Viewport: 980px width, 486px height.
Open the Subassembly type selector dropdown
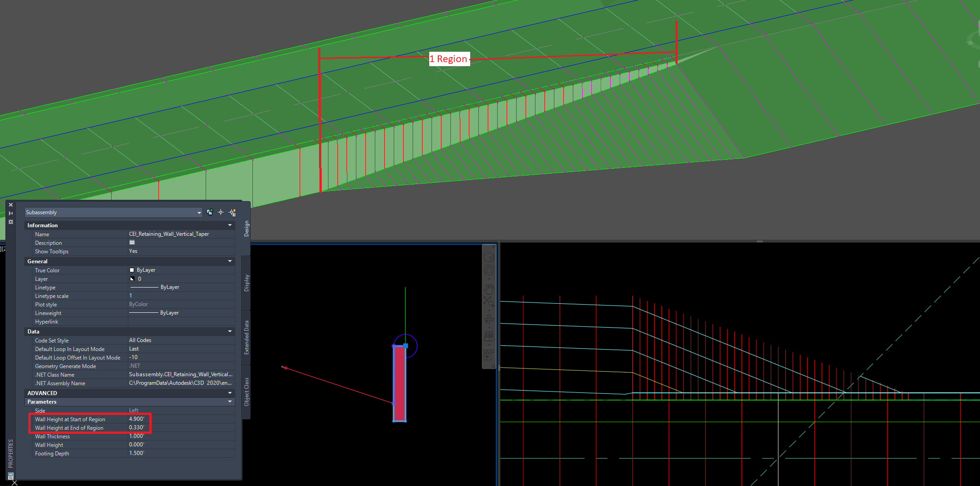tap(198, 212)
